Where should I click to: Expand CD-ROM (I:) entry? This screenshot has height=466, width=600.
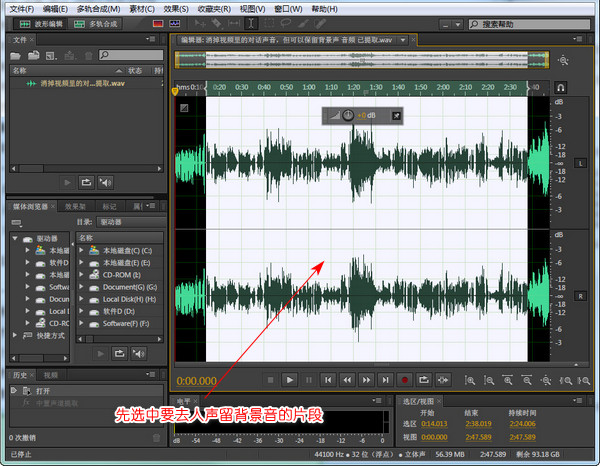point(82,274)
